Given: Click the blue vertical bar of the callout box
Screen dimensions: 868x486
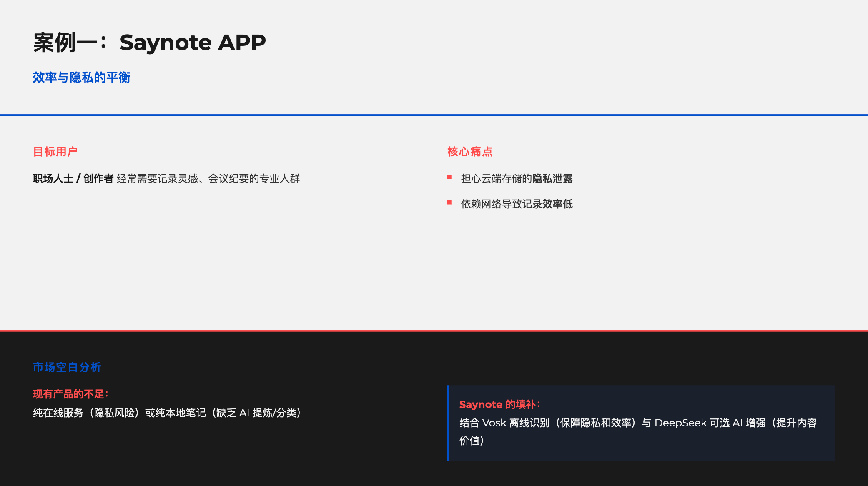Looking at the screenshot, I should 448,423.
